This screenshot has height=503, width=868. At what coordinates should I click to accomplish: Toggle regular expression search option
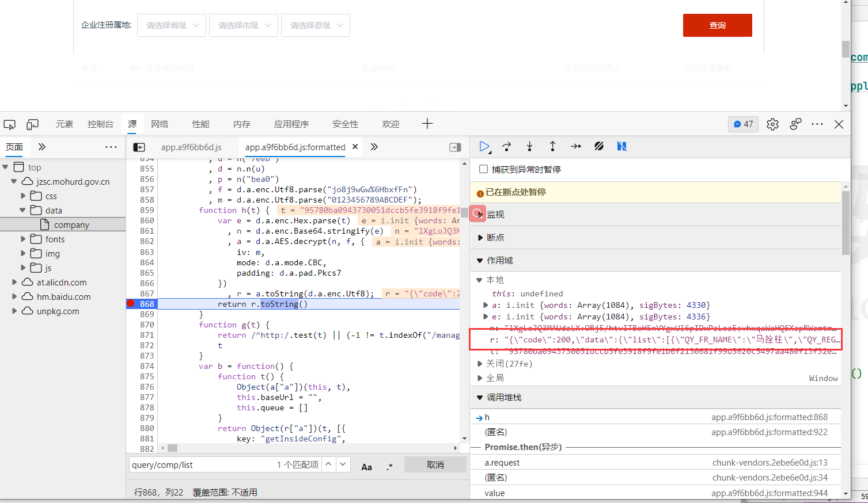coord(390,467)
